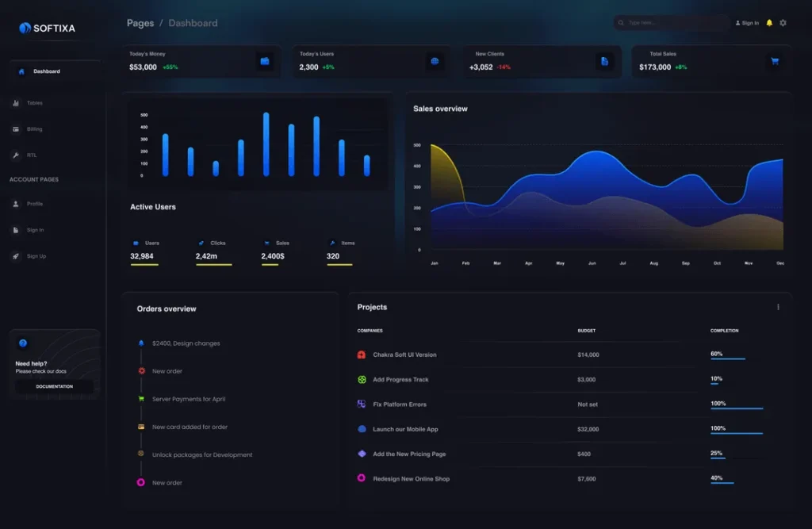Click the Pages breadcrumb link

(140, 23)
